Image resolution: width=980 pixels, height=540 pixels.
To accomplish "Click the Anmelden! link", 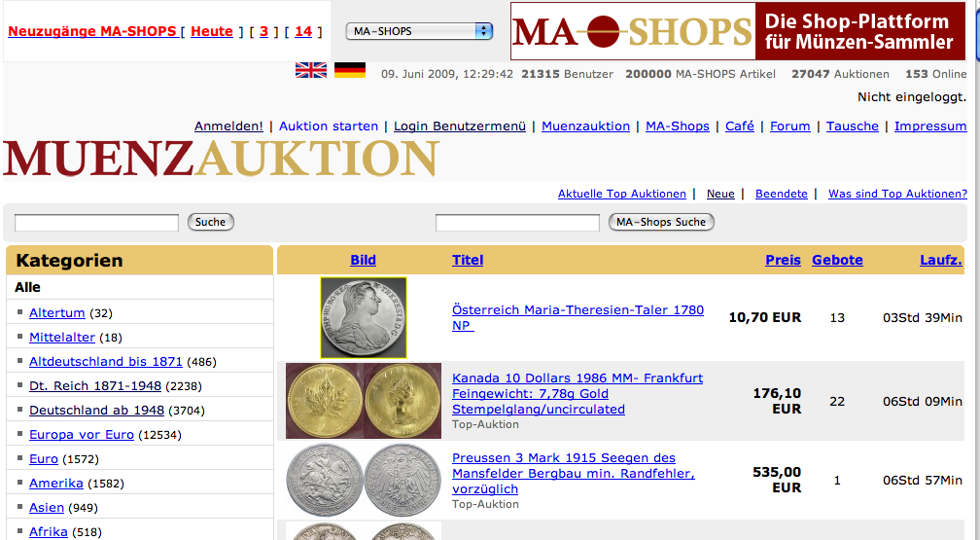I will 228,126.
